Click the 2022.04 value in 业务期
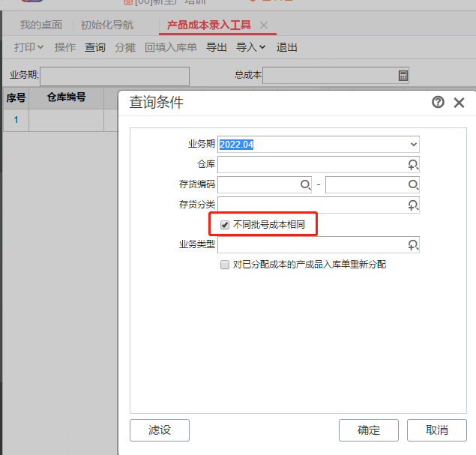476x455 pixels. click(x=236, y=145)
